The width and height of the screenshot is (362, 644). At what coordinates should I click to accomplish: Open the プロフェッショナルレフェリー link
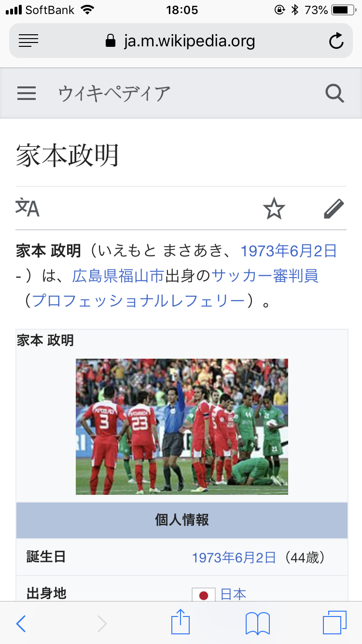139,301
